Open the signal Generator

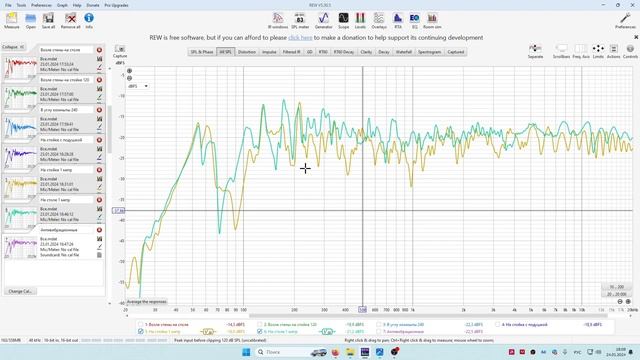323,20
